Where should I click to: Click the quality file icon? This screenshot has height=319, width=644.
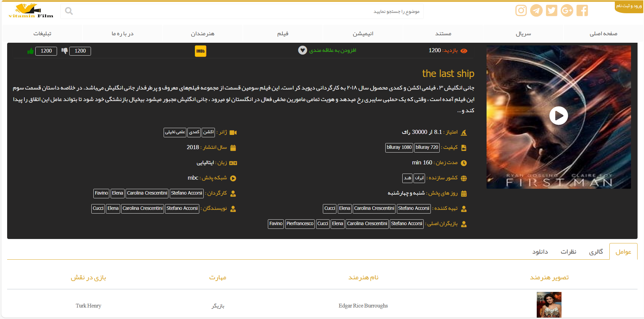464,148
